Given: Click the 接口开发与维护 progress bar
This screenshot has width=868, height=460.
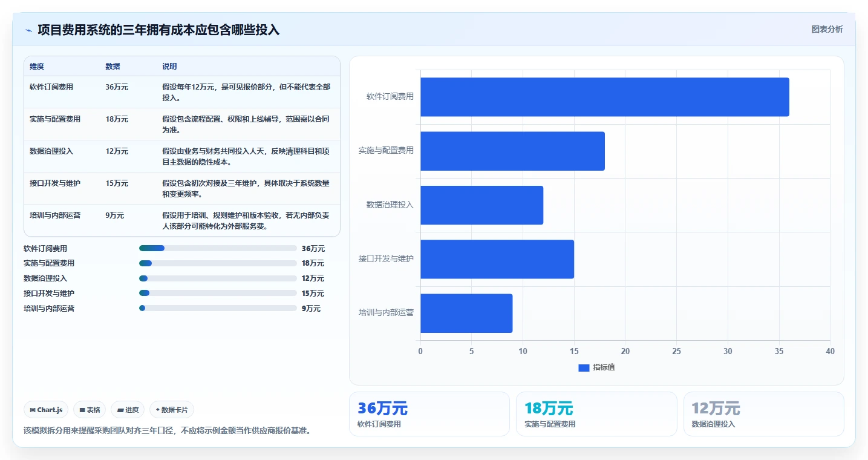Looking at the screenshot, I should pyautogui.click(x=218, y=293).
